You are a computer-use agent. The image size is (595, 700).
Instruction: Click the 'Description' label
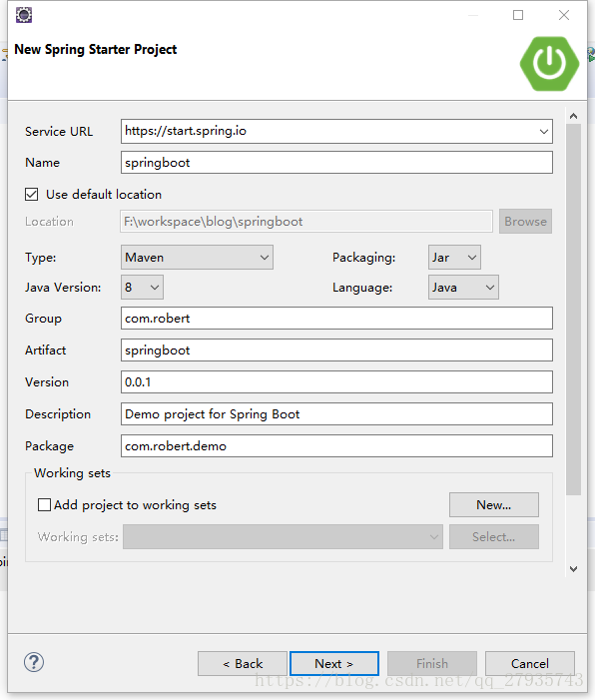pyautogui.click(x=58, y=414)
